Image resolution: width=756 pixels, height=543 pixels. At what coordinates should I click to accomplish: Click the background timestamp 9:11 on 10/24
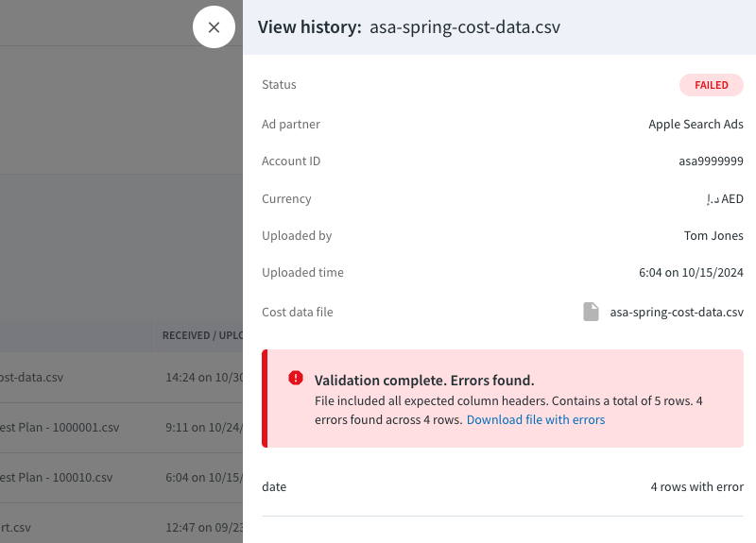pyautogui.click(x=204, y=428)
